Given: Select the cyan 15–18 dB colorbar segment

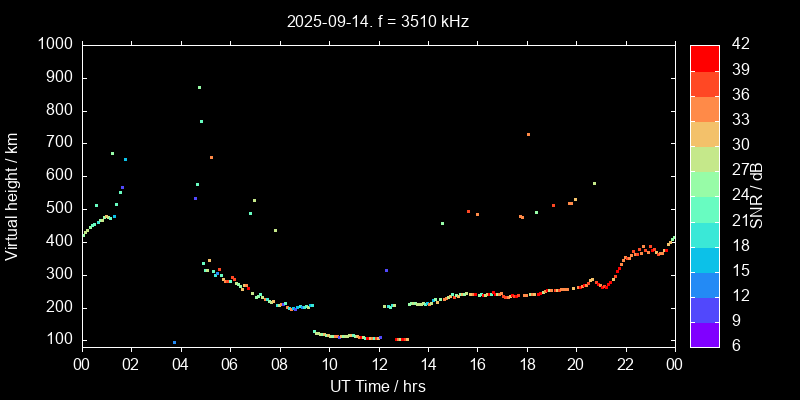Looking at the screenshot, I should [x=705, y=258].
